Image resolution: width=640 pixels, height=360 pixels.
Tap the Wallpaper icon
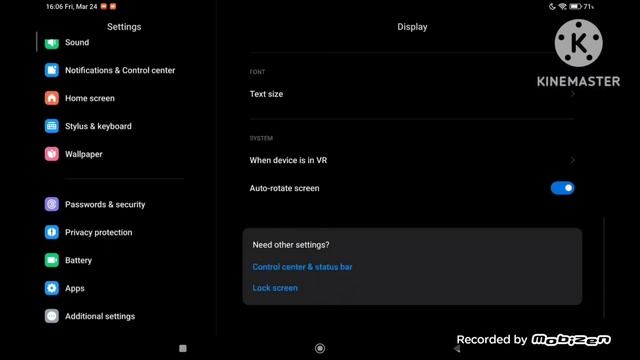(52, 154)
